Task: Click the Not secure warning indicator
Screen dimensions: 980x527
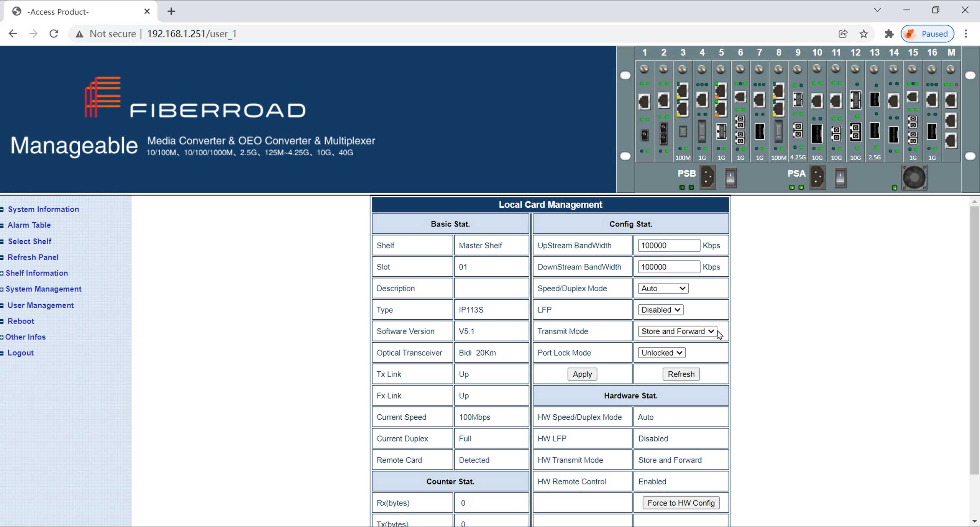Action: click(x=106, y=34)
